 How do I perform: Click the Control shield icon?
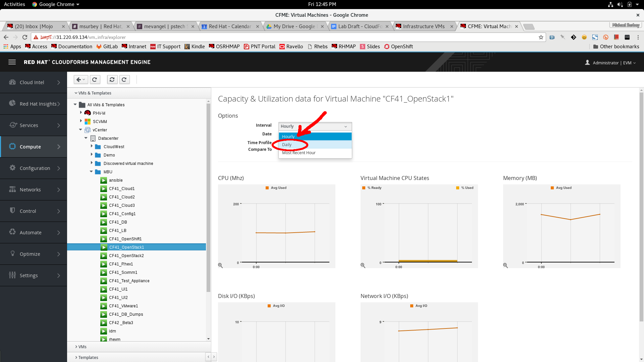[12, 210]
